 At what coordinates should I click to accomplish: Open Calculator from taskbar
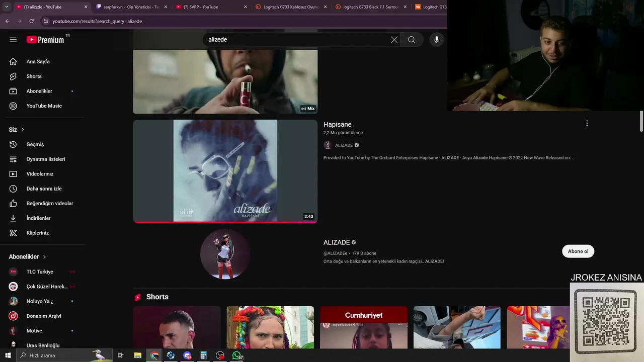(204, 355)
